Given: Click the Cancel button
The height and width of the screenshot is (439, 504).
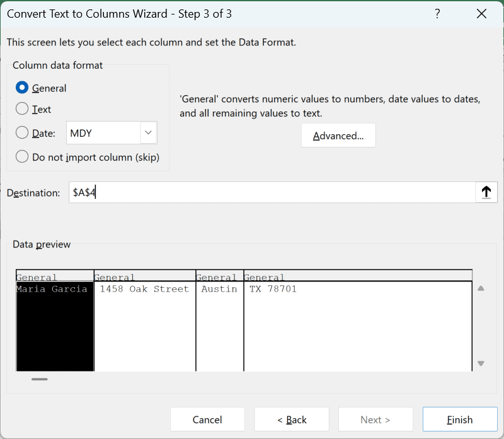Looking at the screenshot, I should click(207, 419).
